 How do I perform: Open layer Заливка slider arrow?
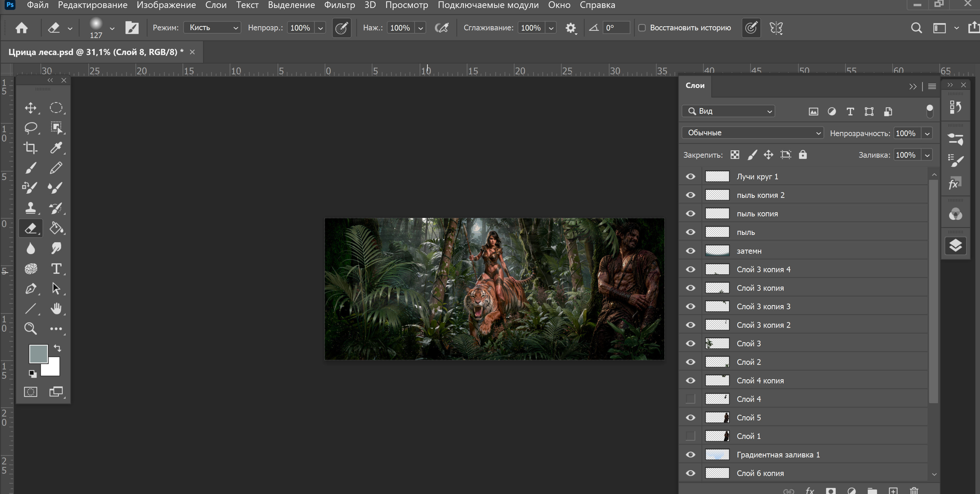(927, 155)
